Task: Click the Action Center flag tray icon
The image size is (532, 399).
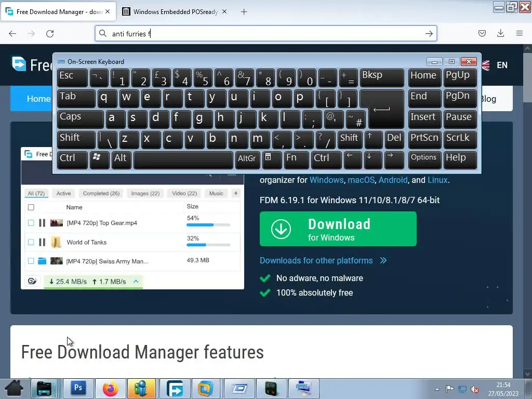Action: tap(449, 389)
